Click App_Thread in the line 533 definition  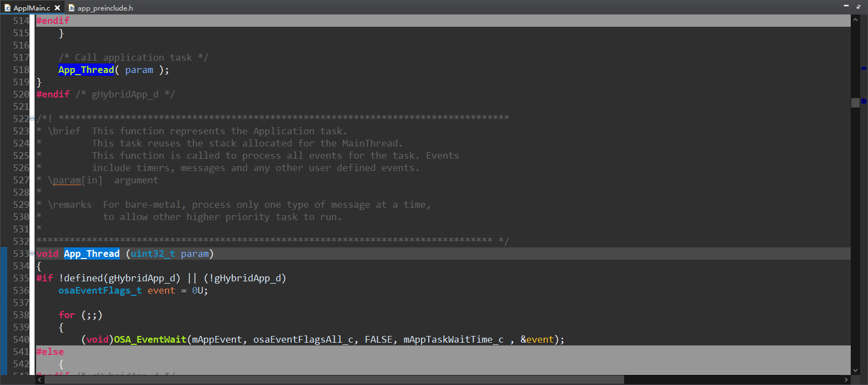92,254
